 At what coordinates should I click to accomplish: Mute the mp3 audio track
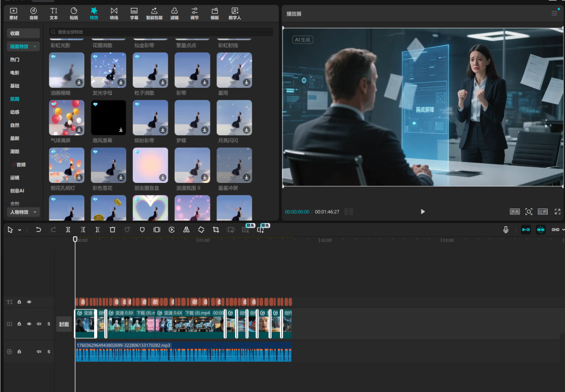(39, 352)
